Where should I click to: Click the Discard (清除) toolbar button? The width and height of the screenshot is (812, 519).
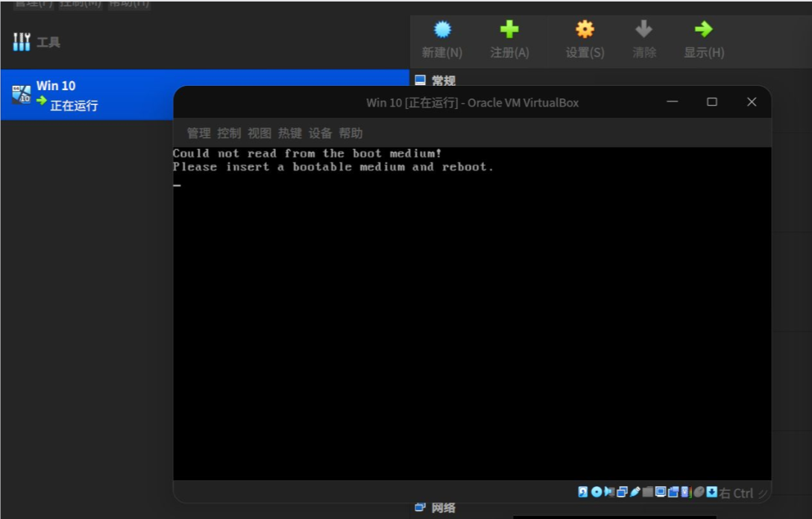643,40
